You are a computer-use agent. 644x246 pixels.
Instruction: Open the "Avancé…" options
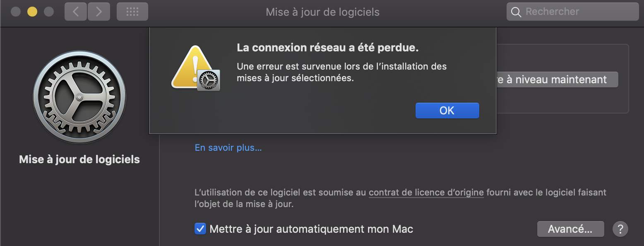coord(570,229)
